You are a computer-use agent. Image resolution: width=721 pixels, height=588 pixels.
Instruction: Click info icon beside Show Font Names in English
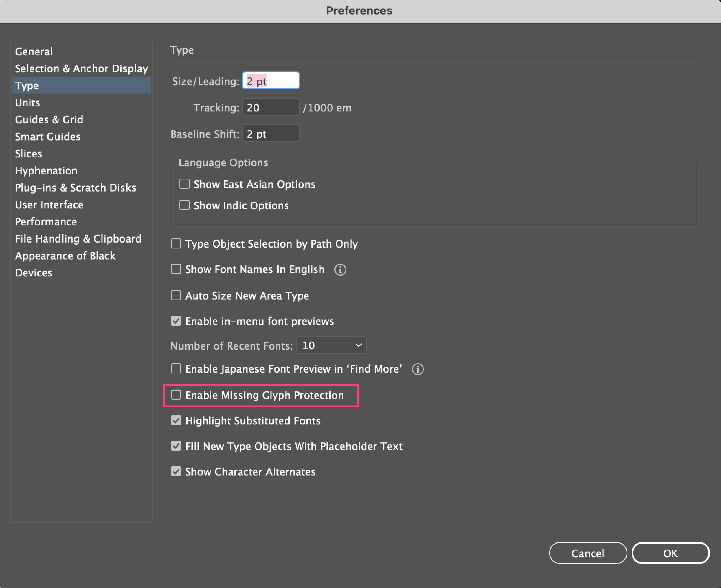[340, 270]
